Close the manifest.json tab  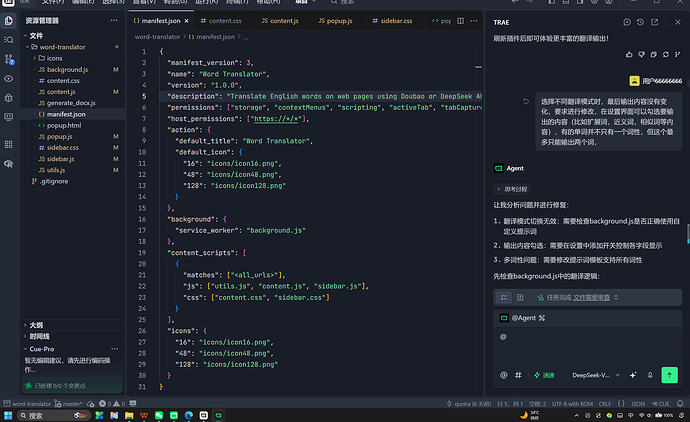[187, 21]
